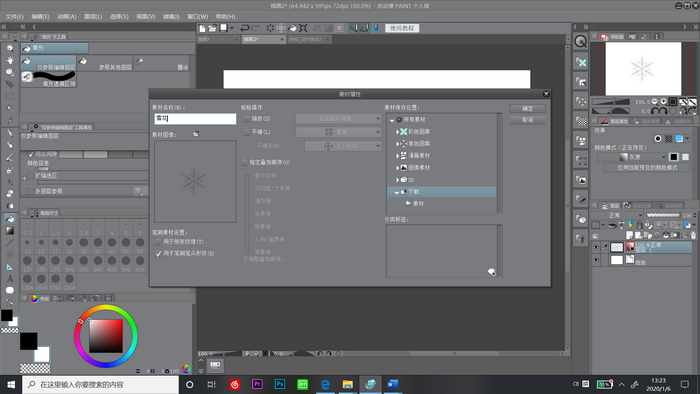Select the Ruler tool in toolbar
This screenshot has width=700, height=394.
tap(9, 267)
